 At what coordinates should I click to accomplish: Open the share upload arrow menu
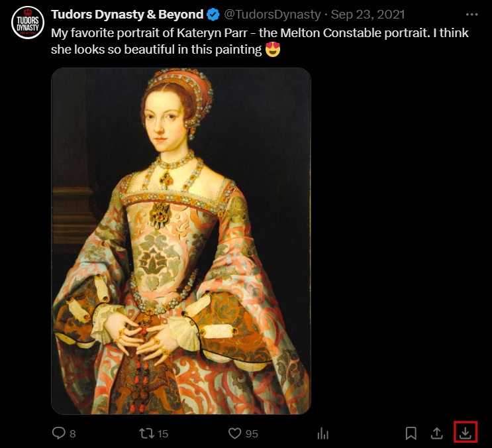[437, 433]
